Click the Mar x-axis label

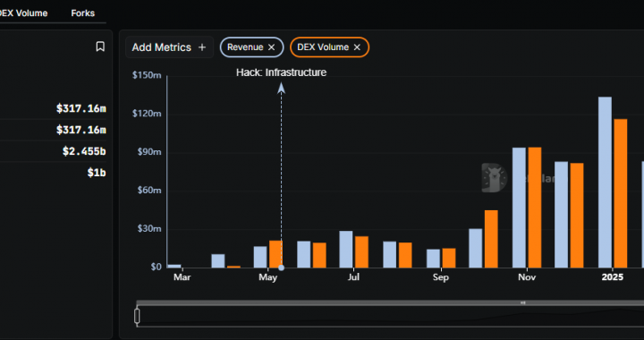182,277
